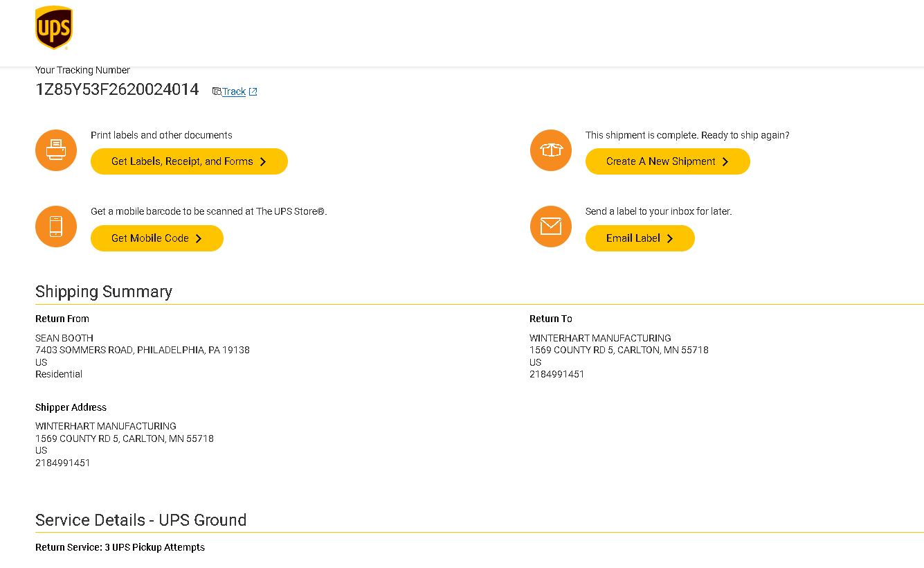Click the orange printer icon
The height and width of the screenshot is (568, 924).
click(x=56, y=150)
